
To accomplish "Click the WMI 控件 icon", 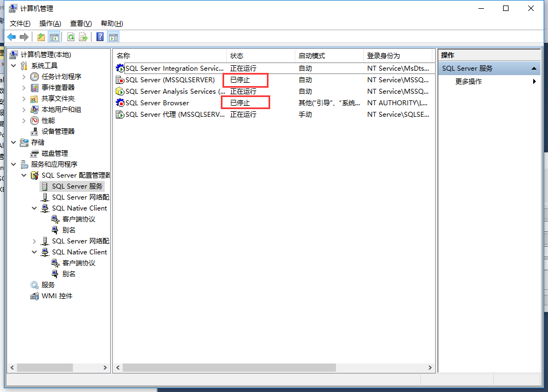I will coord(33,296).
